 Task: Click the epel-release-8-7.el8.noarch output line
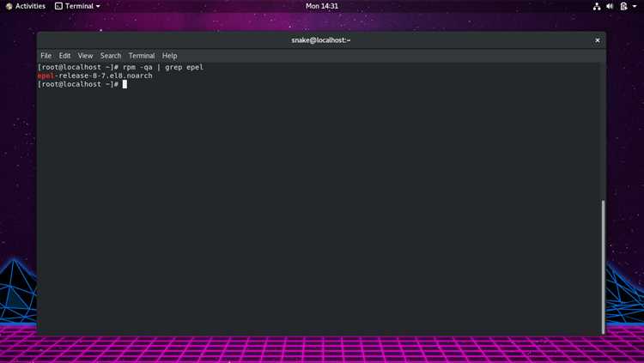pyautogui.click(x=94, y=76)
